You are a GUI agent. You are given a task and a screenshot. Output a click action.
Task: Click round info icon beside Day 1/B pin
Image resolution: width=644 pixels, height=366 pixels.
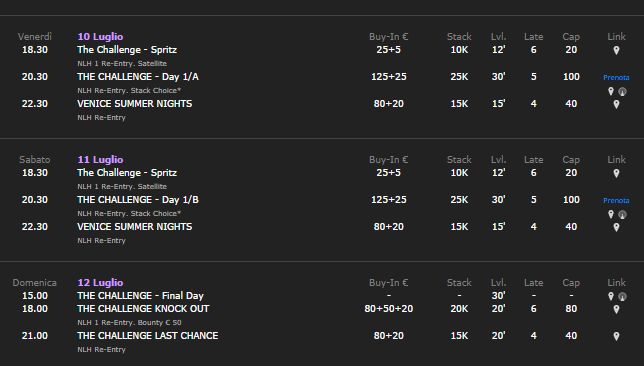coord(622,214)
